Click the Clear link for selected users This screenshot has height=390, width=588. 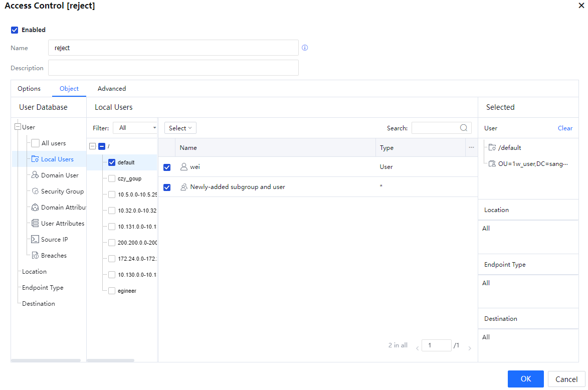(x=565, y=128)
